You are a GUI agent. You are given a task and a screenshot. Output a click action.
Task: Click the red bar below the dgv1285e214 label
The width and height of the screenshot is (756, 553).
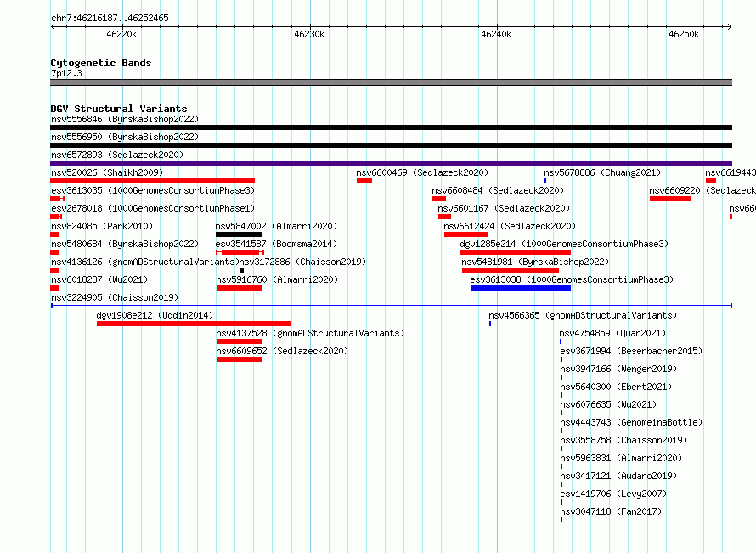(516, 252)
